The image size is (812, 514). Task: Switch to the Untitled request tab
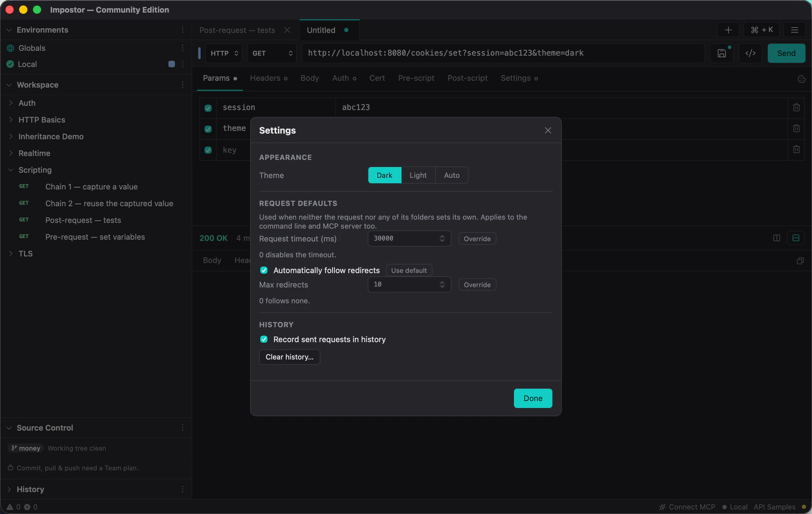[x=329, y=30]
